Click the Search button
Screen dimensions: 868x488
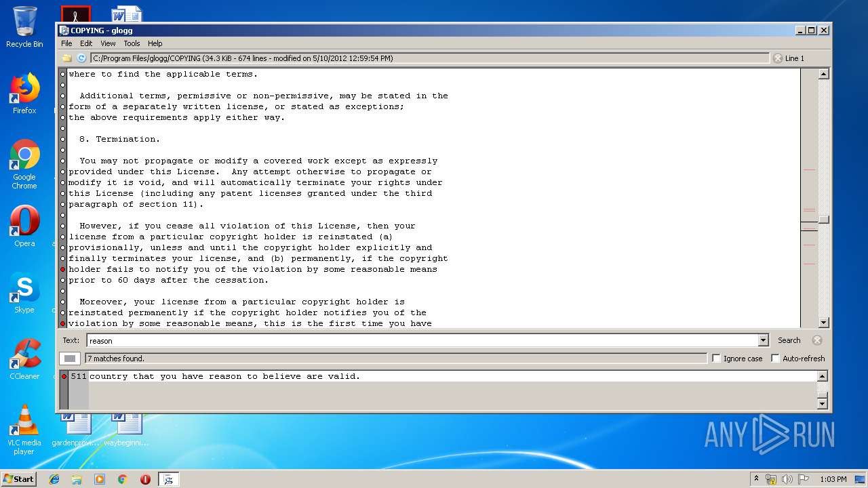(789, 340)
